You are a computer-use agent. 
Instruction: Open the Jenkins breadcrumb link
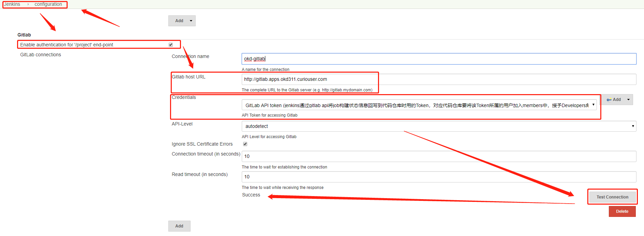pyautogui.click(x=12, y=4)
